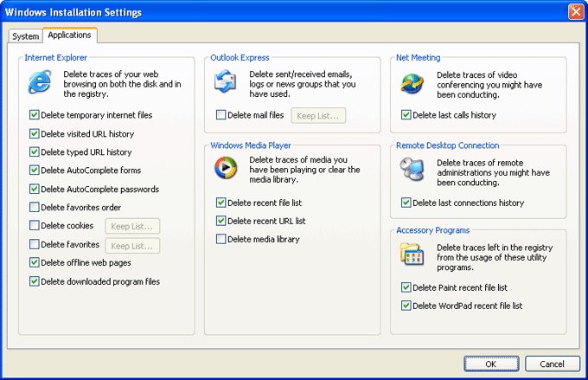Click the Accessory Programs folder icon

(x=412, y=254)
